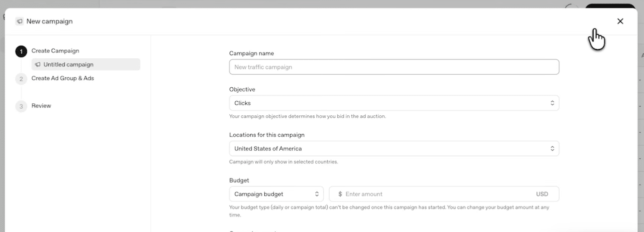
Task: Open the Create Campaign step
Action: (55, 51)
